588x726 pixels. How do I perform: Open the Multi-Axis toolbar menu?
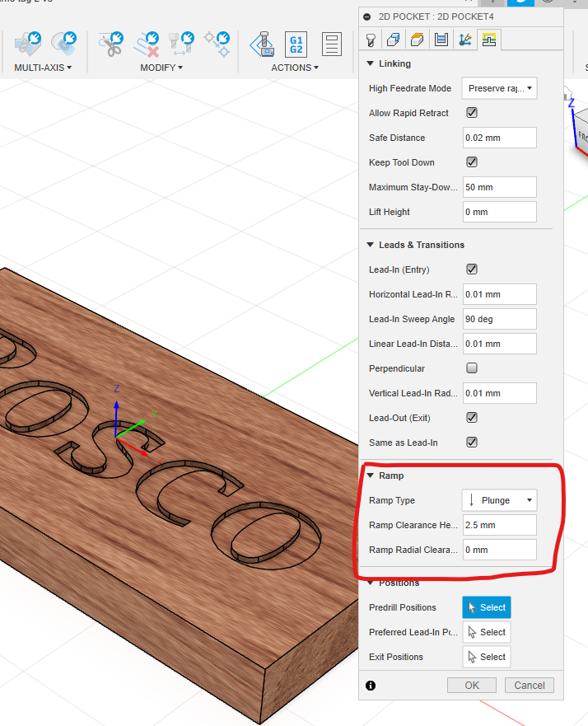click(x=43, y=68)
